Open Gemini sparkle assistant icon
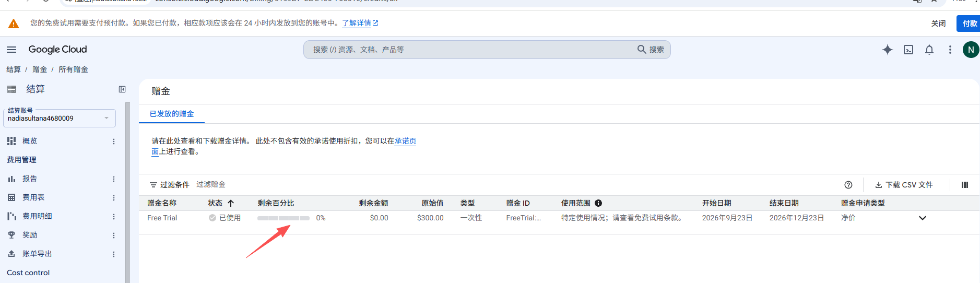 [x=887, y=50]
